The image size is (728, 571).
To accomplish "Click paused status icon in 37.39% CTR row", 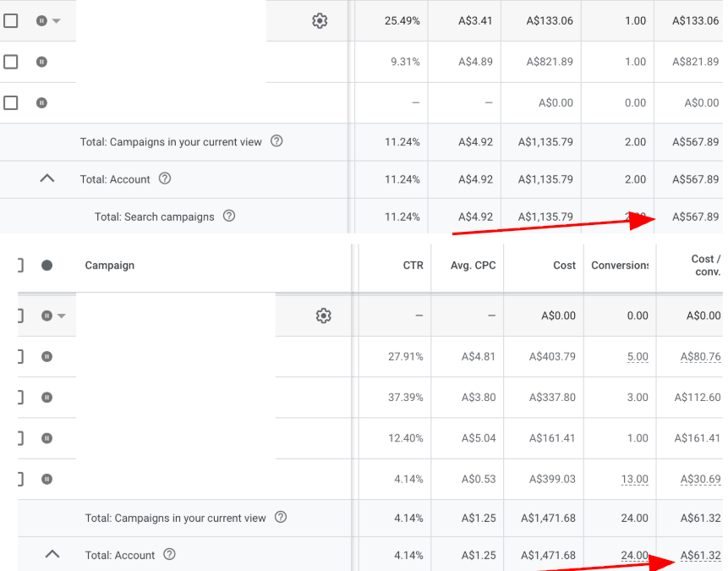I will 47,398.
